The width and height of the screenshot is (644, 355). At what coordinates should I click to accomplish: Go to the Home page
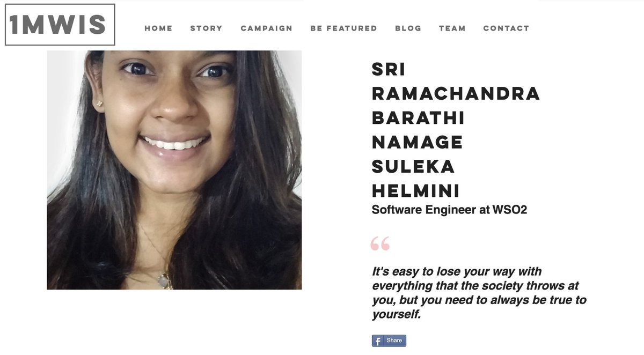[x=158, y=28]
